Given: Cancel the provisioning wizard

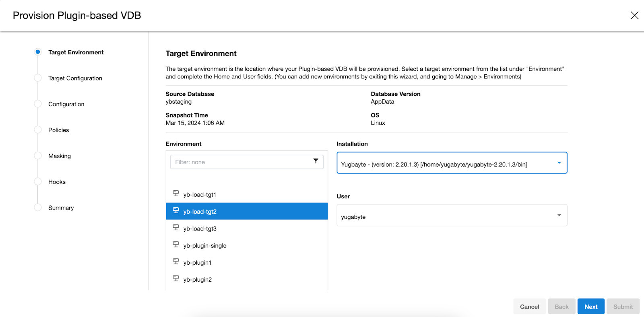Looking at the screenshot, I should 529,307.
